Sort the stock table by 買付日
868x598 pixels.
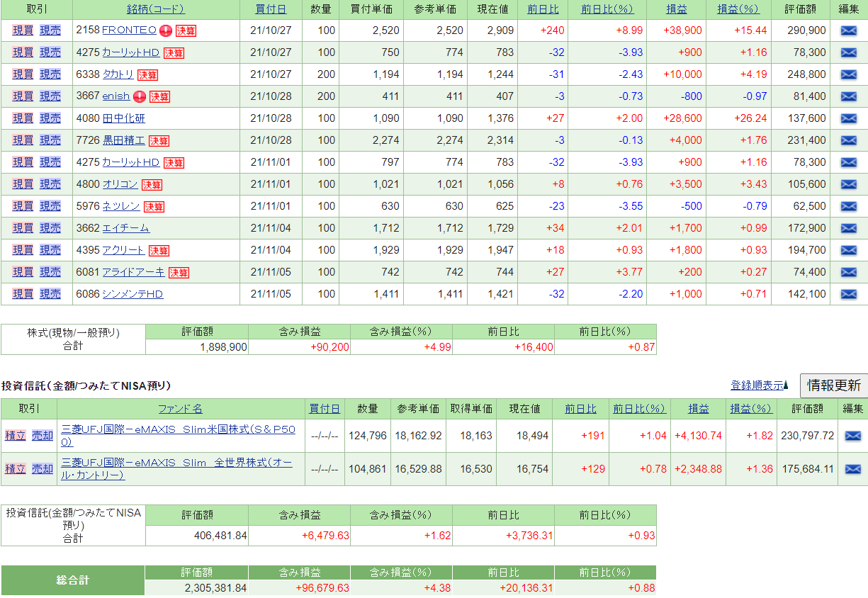[x=271, y=9]
